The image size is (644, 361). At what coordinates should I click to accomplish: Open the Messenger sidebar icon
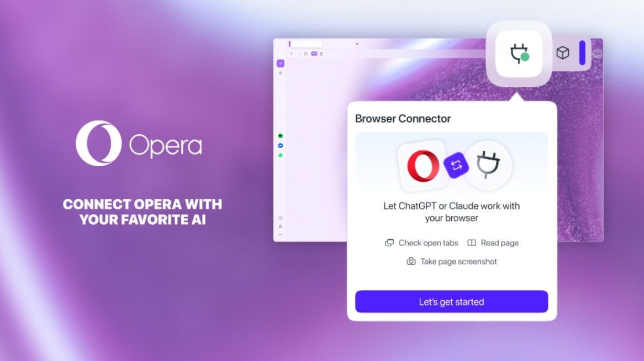point(281,145)
